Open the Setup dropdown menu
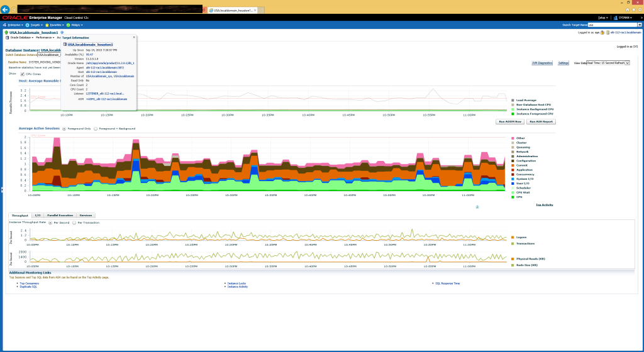Image resolution: width=644 pixels, height=352 pixels. tap(602, 18)
